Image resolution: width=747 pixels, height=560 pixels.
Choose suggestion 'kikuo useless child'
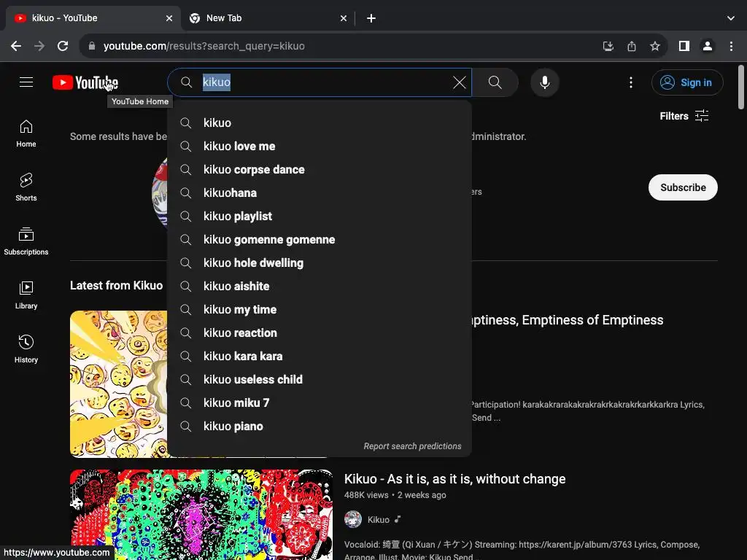(x=320, y=379)
